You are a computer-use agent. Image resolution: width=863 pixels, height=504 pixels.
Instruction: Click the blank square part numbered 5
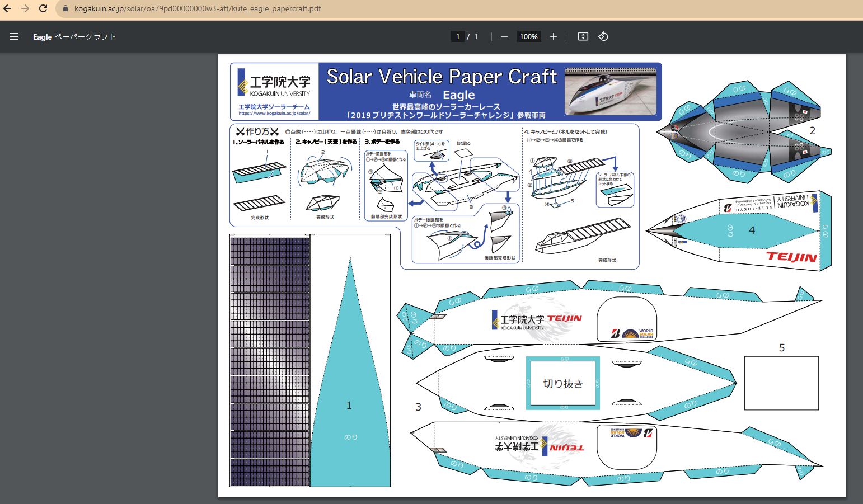click(781, 383)
